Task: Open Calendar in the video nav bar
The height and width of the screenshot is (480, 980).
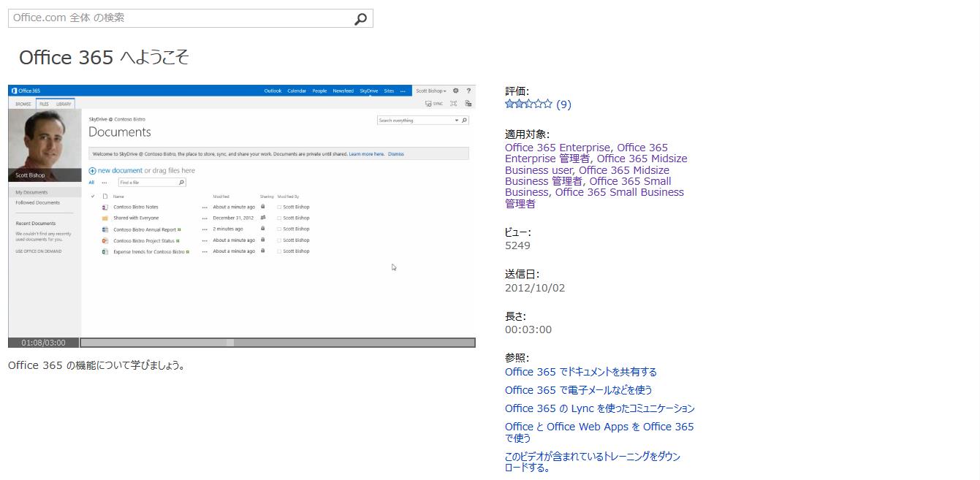Action: tap(297, 91)
